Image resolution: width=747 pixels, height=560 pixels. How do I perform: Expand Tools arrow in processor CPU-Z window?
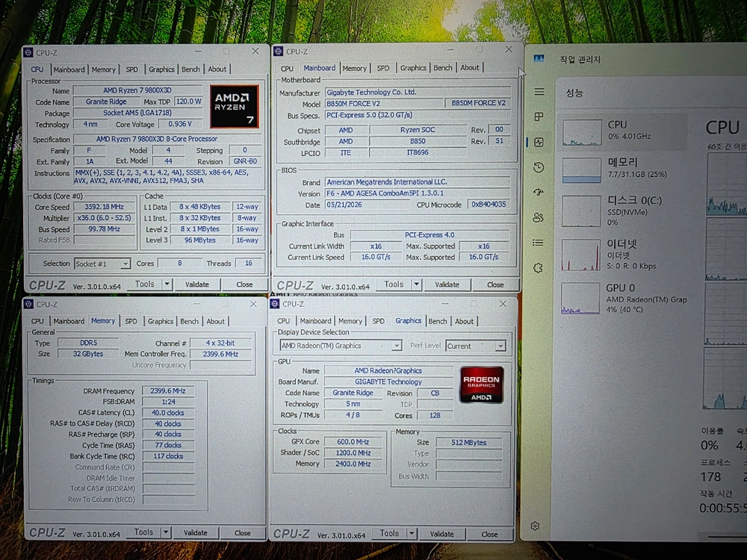[167, 284]
